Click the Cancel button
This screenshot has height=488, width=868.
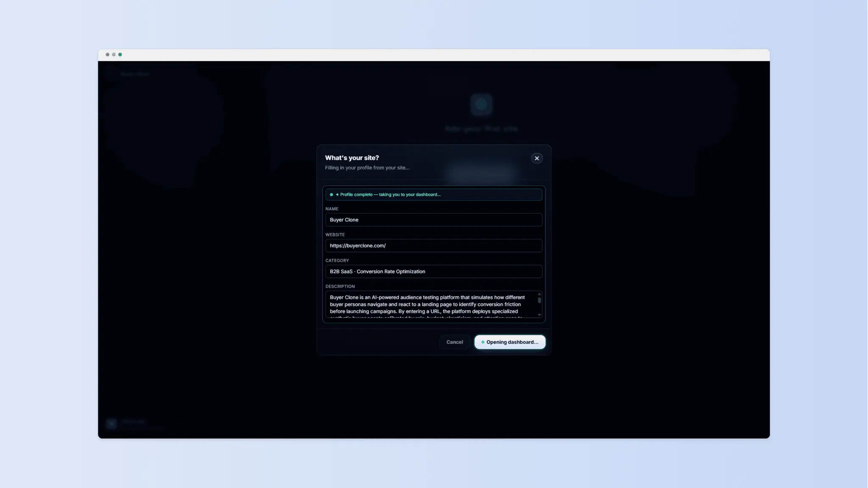pyautogui.click(x=454, y=342)
